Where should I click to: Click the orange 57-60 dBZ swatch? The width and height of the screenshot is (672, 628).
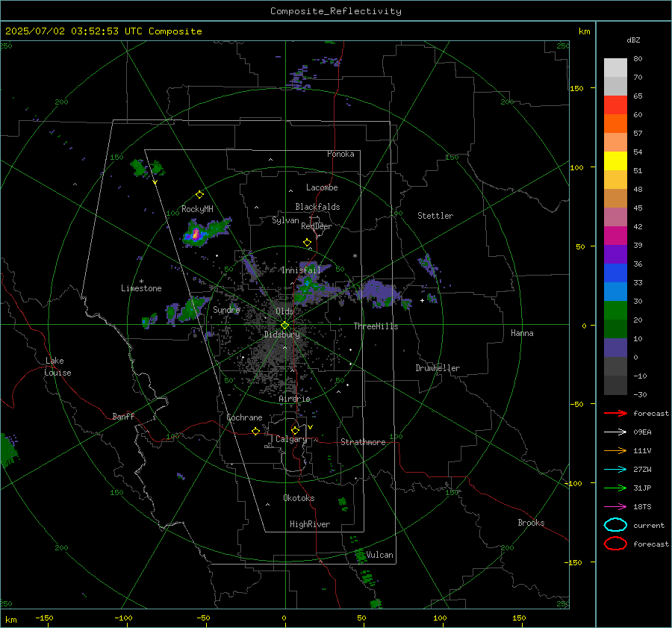[615, 124]
